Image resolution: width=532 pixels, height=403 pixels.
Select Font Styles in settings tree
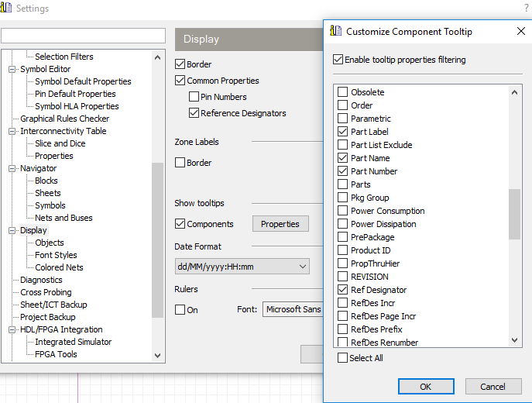[x=56, y=255]
